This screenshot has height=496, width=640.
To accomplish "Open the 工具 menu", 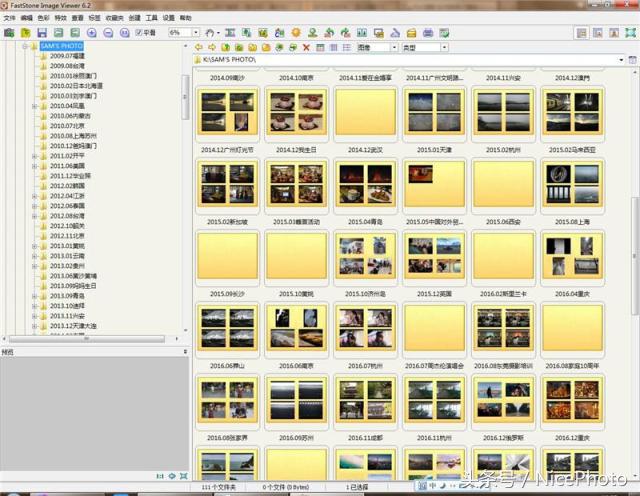I will (x=151, y=18).
